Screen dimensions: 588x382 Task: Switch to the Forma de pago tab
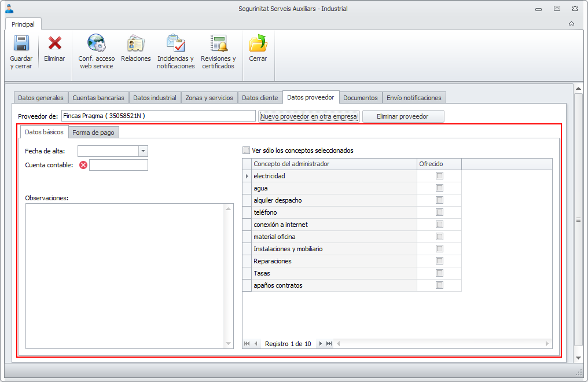coord(93,133)
